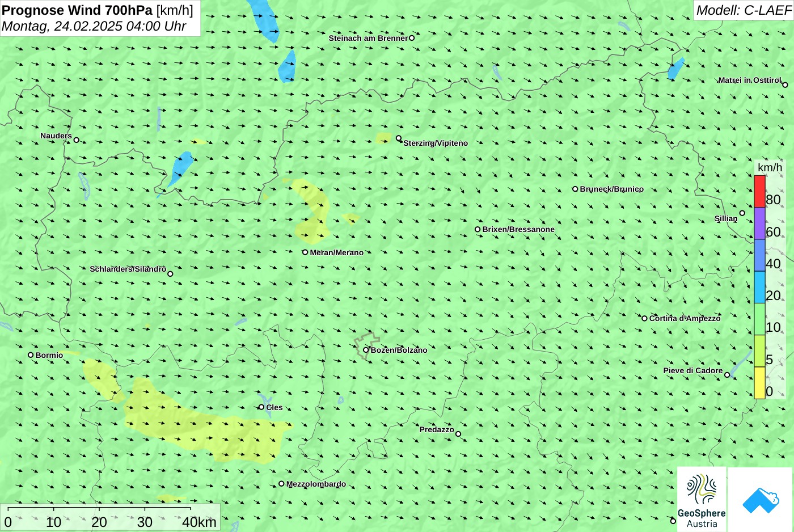Click the light blue 20 km/h swatch
Viewport: 794px width, 532px height.
(x=759, y=287)
